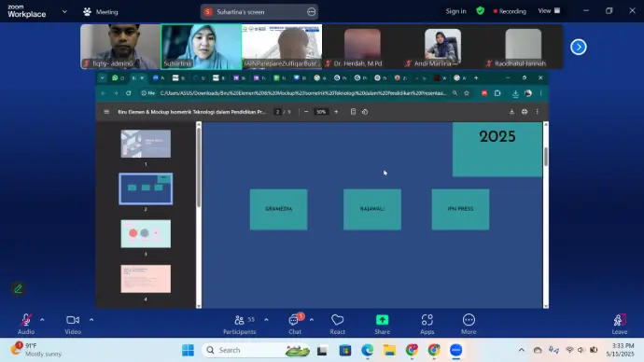Expand the audio options arrow
Screen dimensions: 644x362
pos(42,320)
